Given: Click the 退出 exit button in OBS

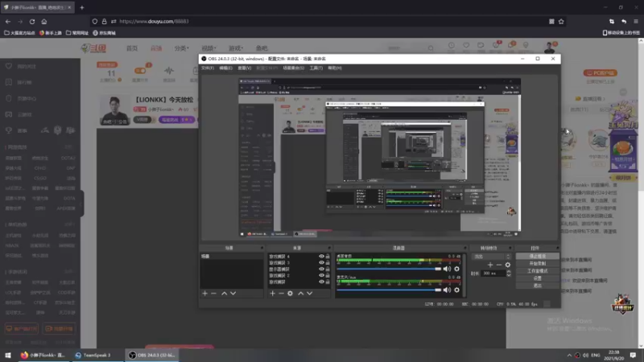Looking at the screenshot, I should (x=537, y=286).
